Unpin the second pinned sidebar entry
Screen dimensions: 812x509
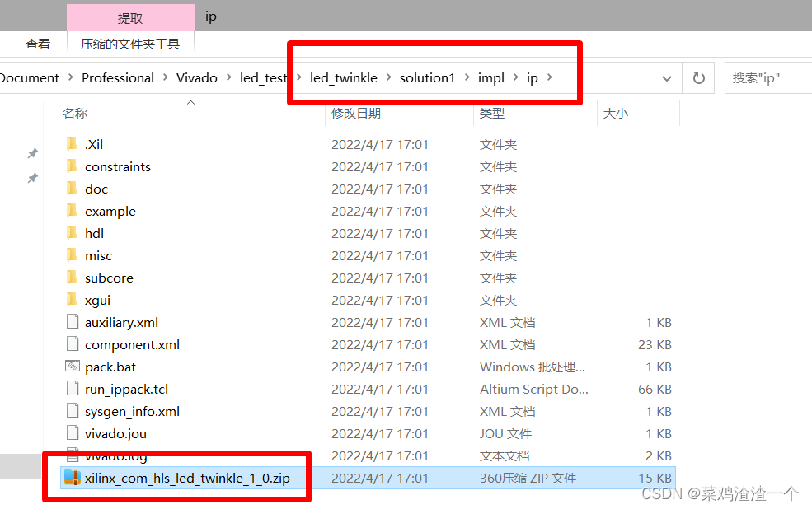[x=33, y=178]
